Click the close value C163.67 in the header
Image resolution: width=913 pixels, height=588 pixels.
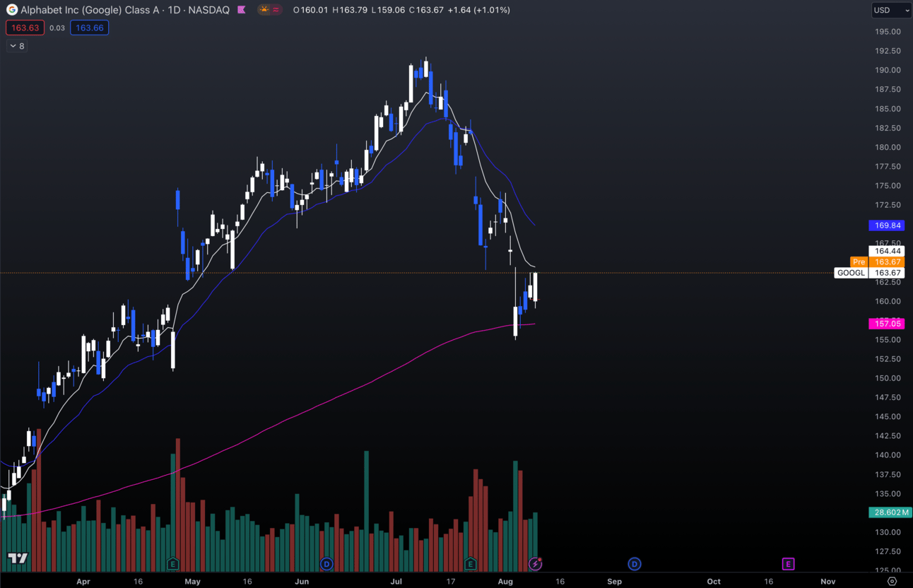pos(426,10)
